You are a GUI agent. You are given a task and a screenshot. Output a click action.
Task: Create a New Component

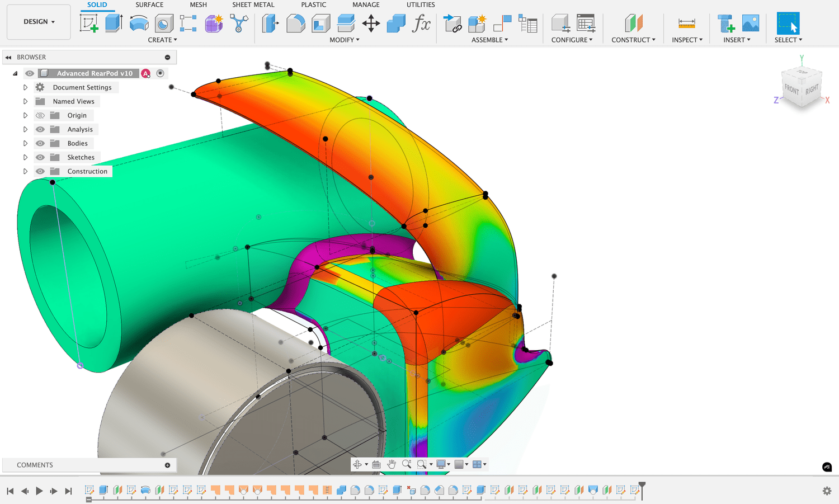pos(478,23)
